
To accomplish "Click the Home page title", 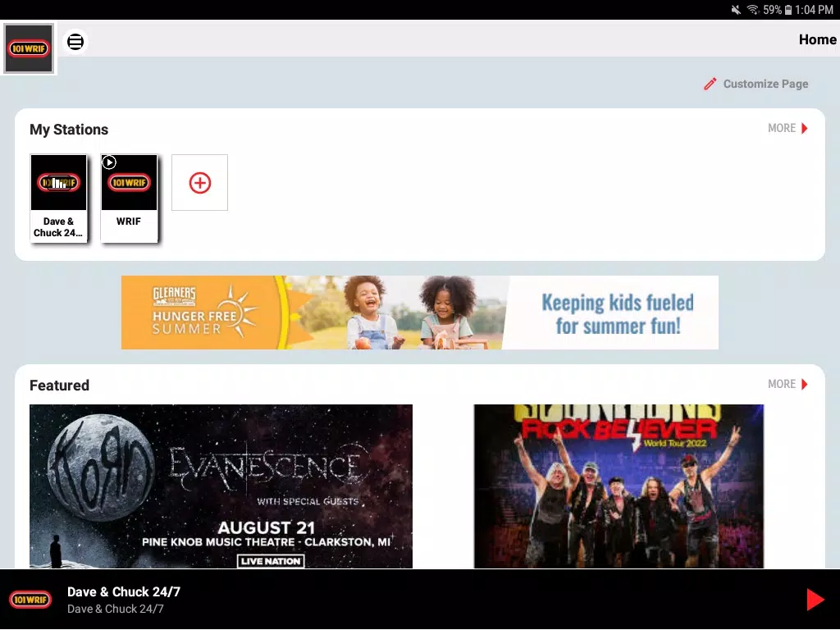I will [817, 39].
